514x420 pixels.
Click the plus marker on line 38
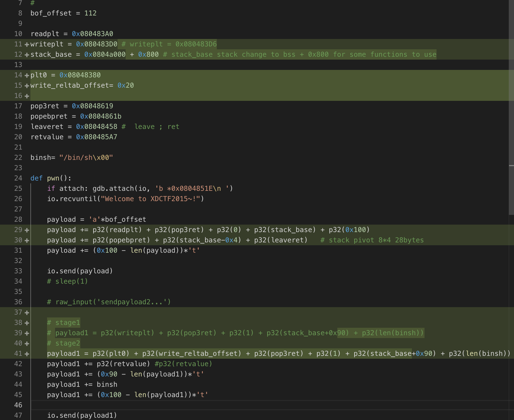click(x=27, y=323)
